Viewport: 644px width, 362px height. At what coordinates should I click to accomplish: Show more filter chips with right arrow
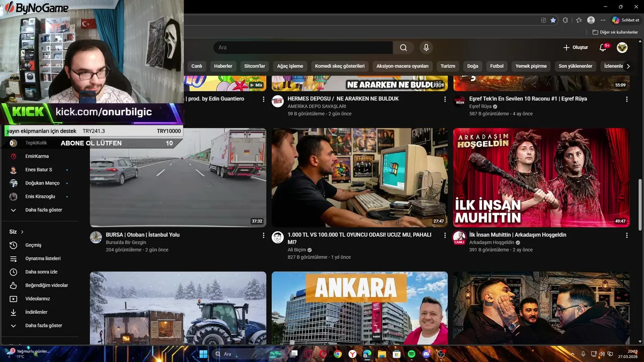[627, 66]
